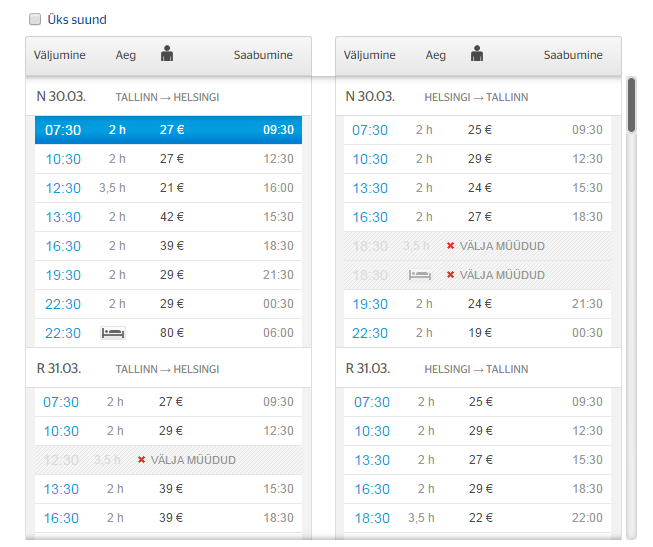Image resolution: width=653 pixels, height=547 pixels.
Task: Click passenger icon in right table header
Action: click(x=477, y=54)
